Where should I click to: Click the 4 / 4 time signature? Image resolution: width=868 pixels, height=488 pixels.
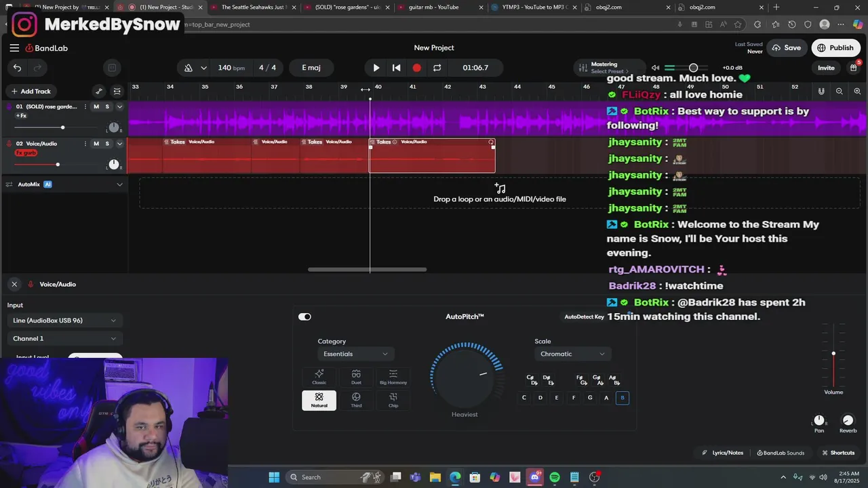point(267,68)
